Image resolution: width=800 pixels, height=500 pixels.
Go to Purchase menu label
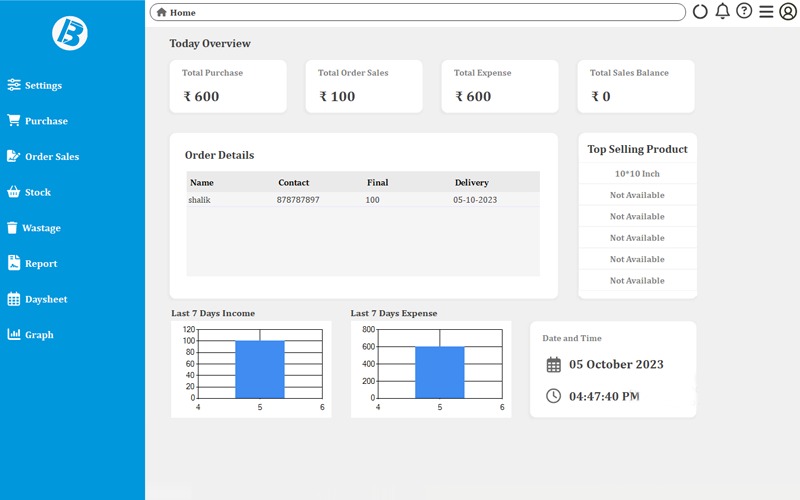46,121
